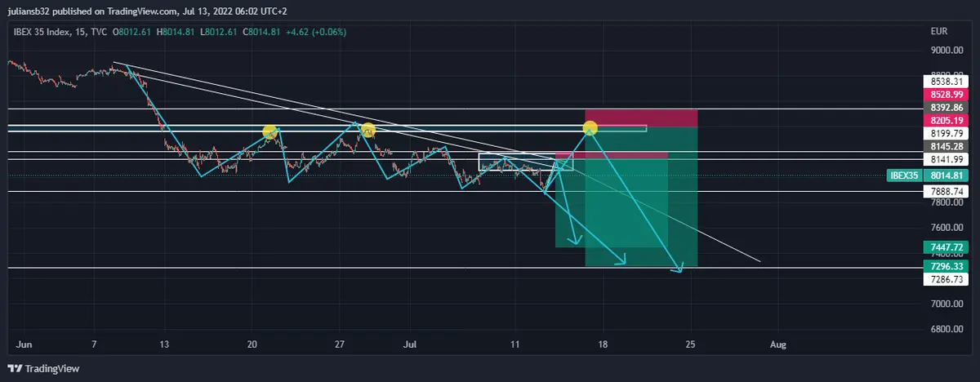
Task: Click the 8392.86 horizontal line price label
Action: tap(945, 107)
